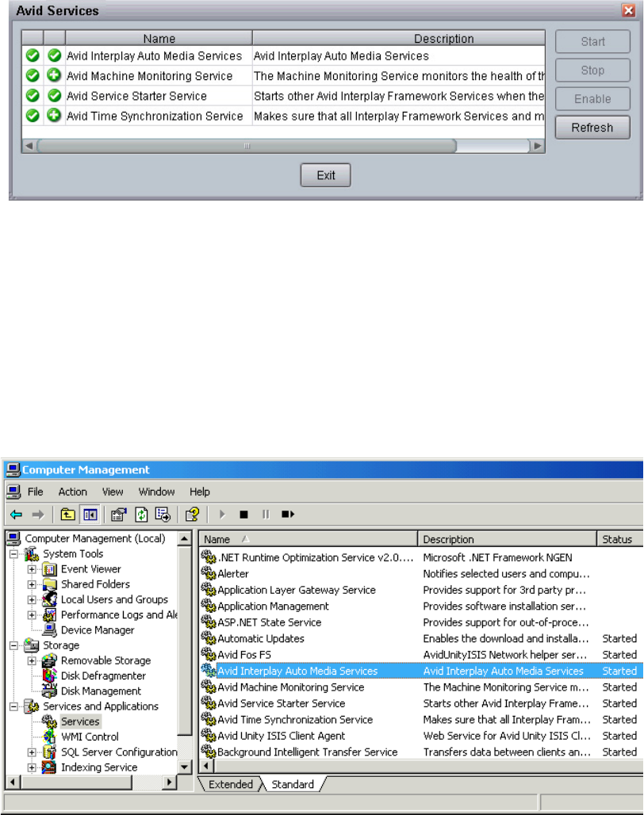The height and width of the screenshot is (815, 644).
Task: Open the Window menu
Action: 156,492
